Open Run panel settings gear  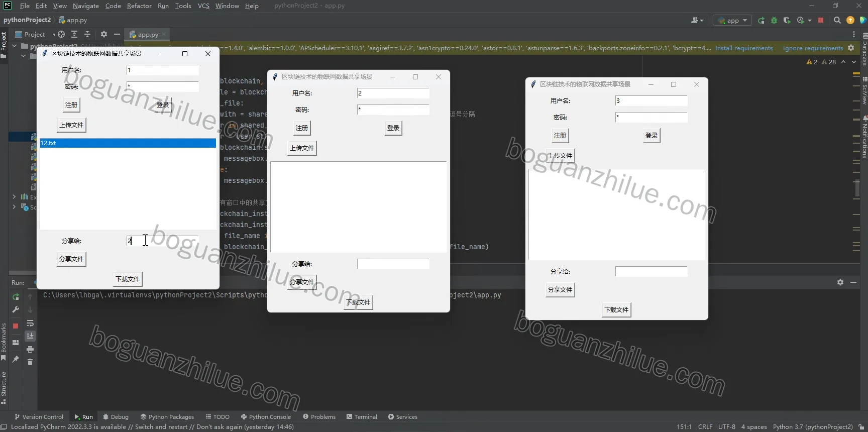coord(840,283)
